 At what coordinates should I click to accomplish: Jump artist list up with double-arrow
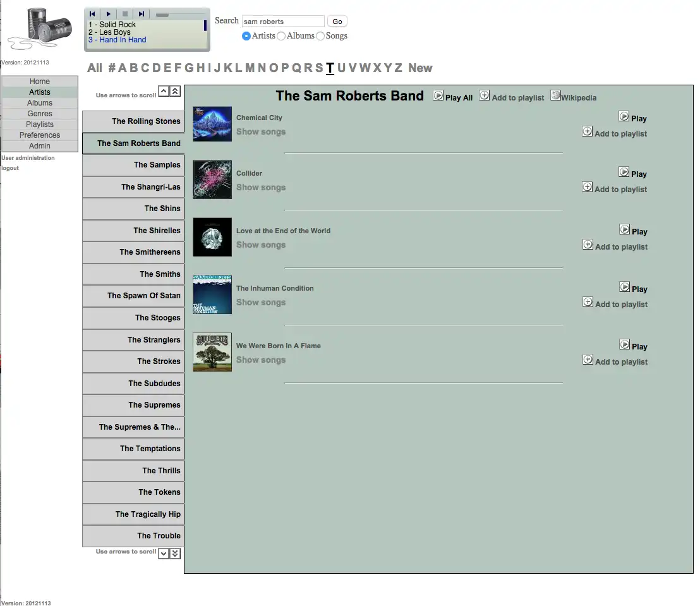[x=176, y=92]
